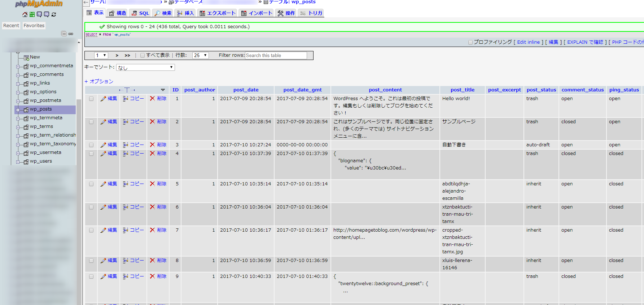Viewport: 644px width, 305px height.
Task: Go to phpMyAdmin home via house icon
Action: [x=25, y=14]
